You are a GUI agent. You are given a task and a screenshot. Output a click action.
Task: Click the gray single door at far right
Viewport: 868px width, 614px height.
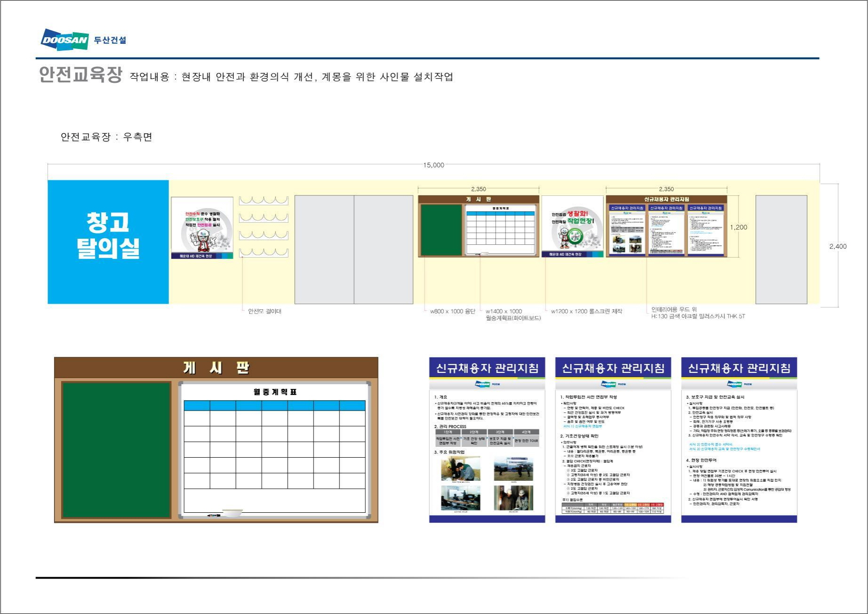[x=781, y=250]
